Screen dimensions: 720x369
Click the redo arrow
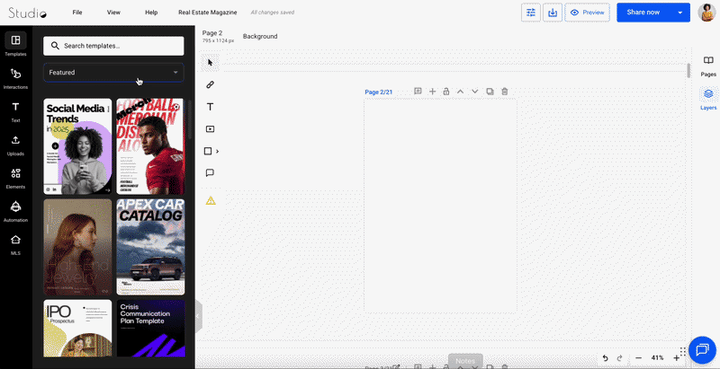[x=619, y=358]
